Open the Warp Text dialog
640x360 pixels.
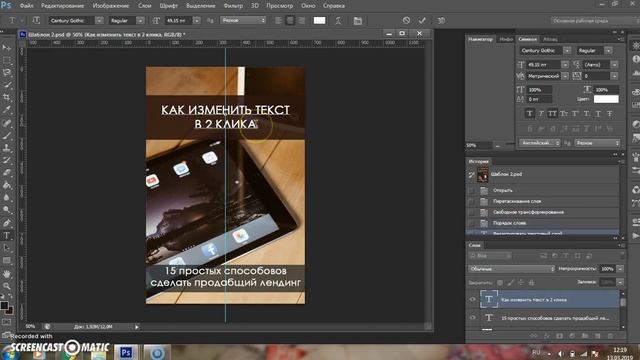click(x=338, y=20)
